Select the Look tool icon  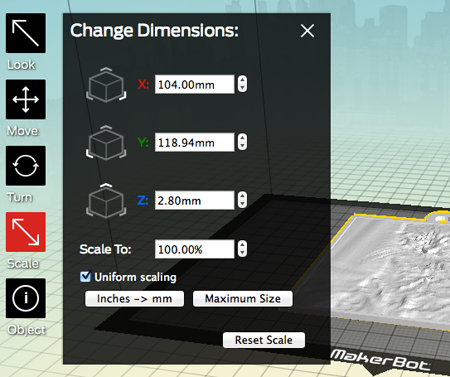(26, 33)
